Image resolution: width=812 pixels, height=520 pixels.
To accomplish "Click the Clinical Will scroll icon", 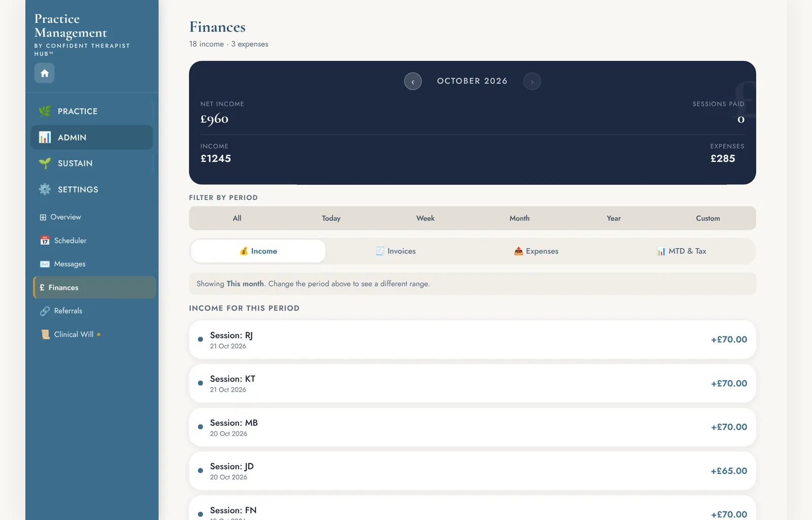I will pos(45,334).
